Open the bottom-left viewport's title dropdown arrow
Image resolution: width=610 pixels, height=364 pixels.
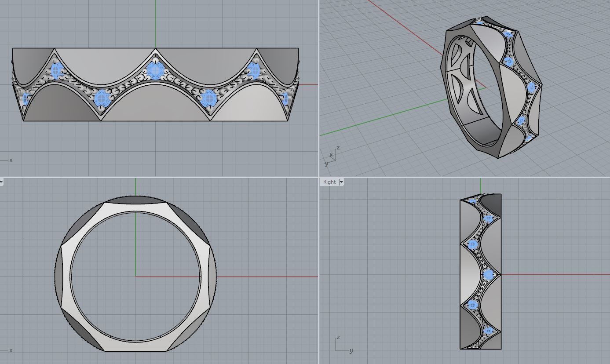coord(1,182)
